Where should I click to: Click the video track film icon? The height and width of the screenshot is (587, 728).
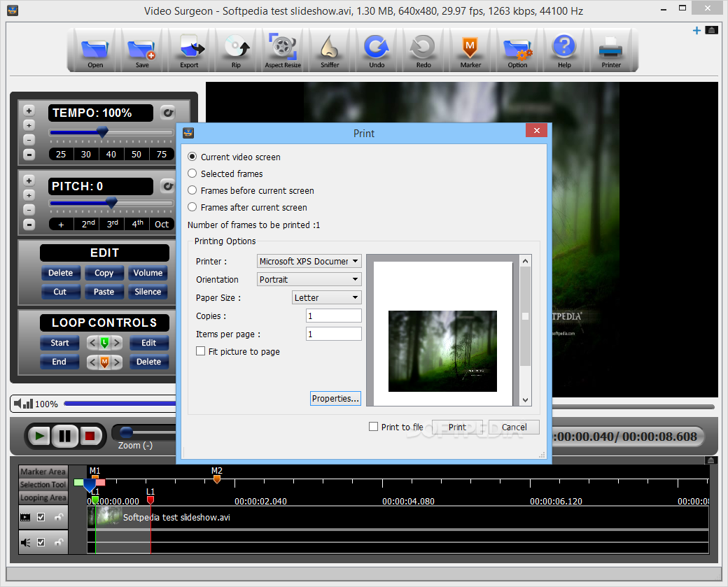click(25, 517)
